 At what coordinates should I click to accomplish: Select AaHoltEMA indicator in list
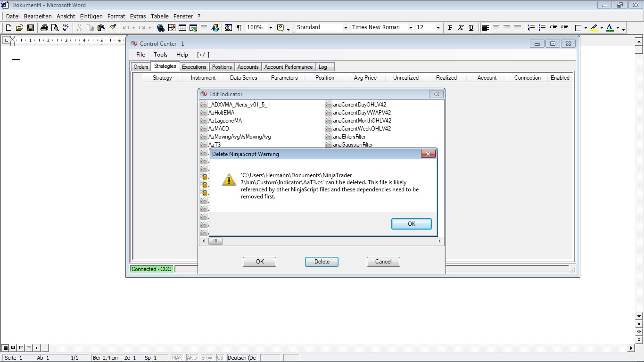click(x=221, y=113)
